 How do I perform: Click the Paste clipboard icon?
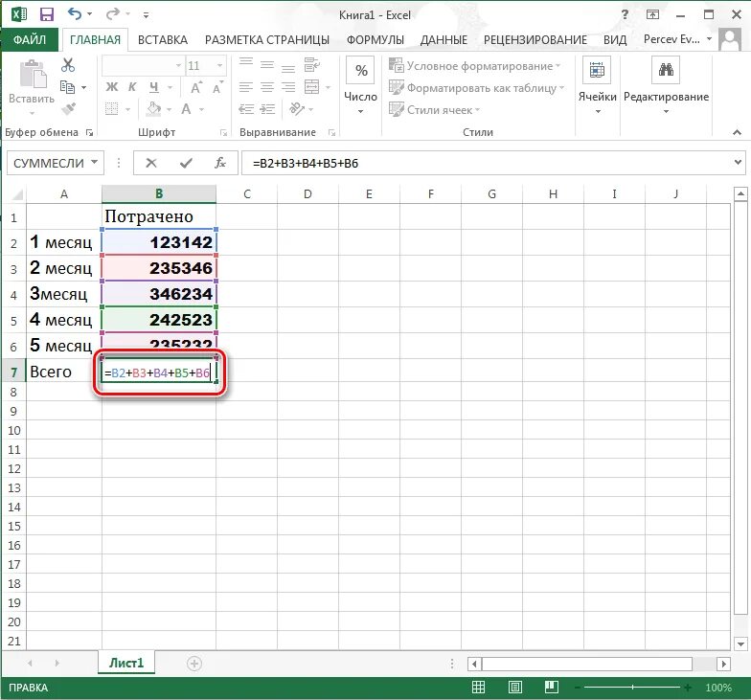(33, 75)
